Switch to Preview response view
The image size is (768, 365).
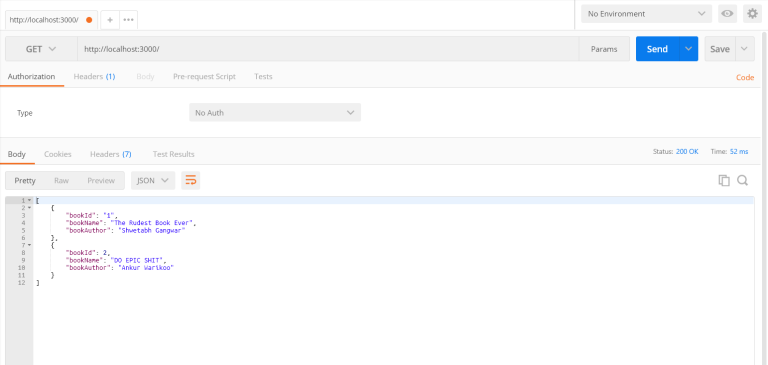(101, 180)
